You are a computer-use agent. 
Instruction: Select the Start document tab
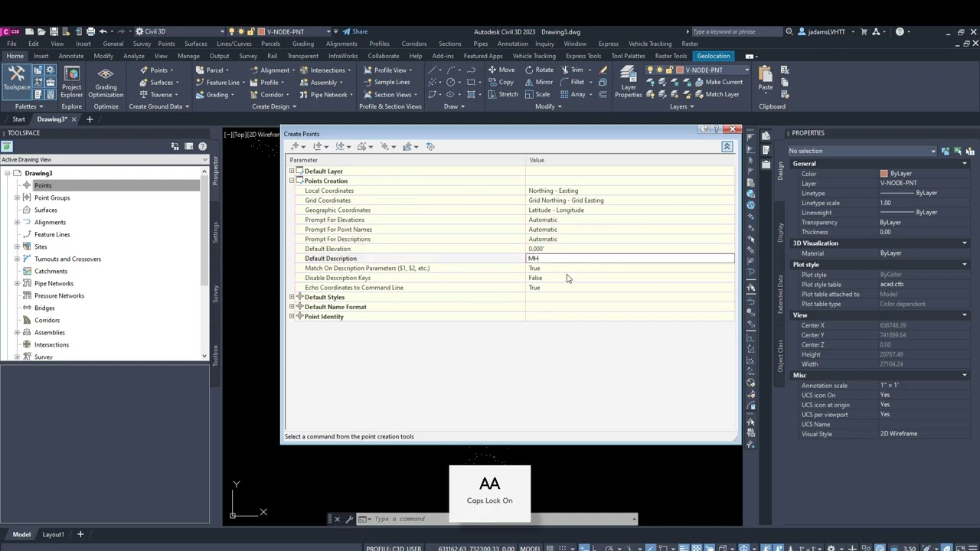coord(18,119)
